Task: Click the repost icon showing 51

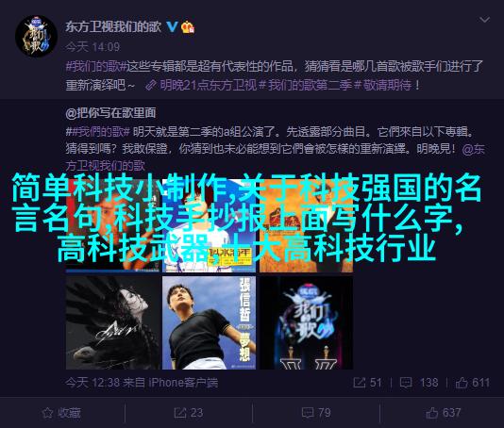Action: click(367, 383)
